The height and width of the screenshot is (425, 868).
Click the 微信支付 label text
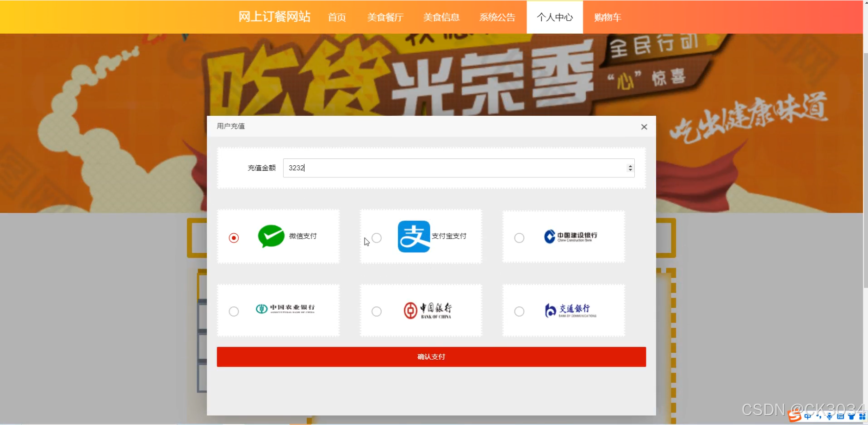pos(303,236)
